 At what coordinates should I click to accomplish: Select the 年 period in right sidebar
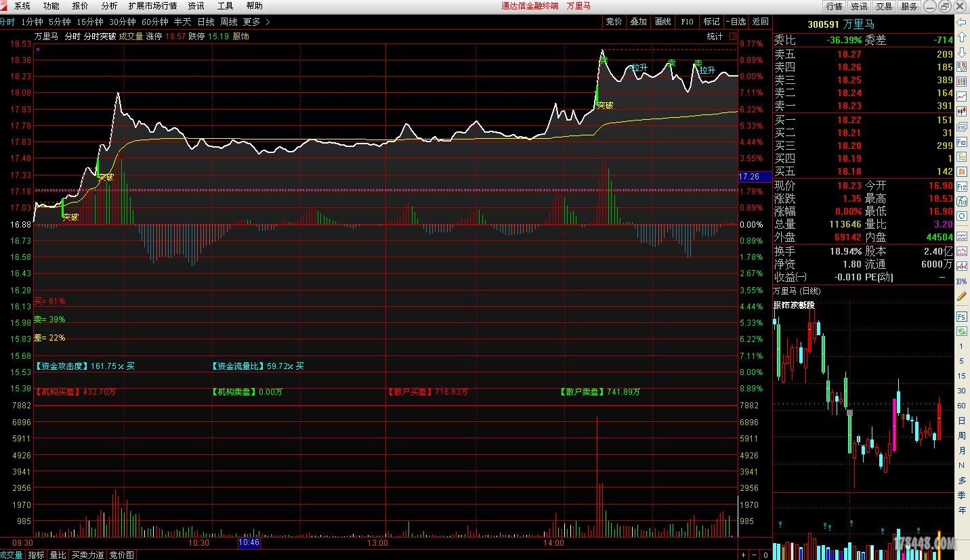point(961,511)
